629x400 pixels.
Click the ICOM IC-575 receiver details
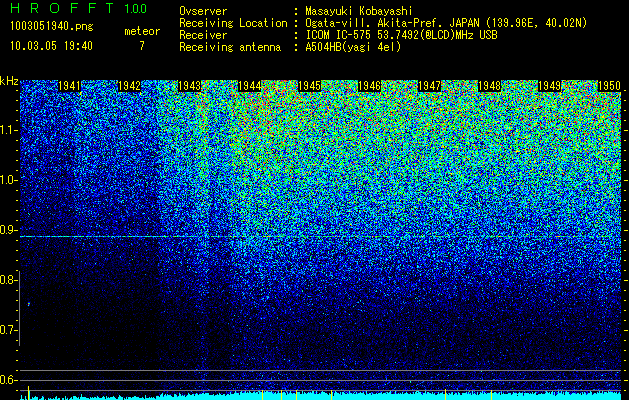[x=401, y=35]
